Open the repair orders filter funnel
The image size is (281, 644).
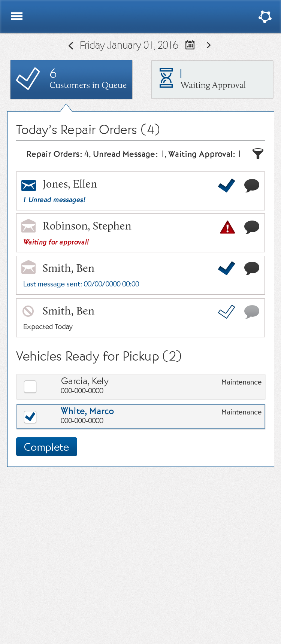point(258,154)
